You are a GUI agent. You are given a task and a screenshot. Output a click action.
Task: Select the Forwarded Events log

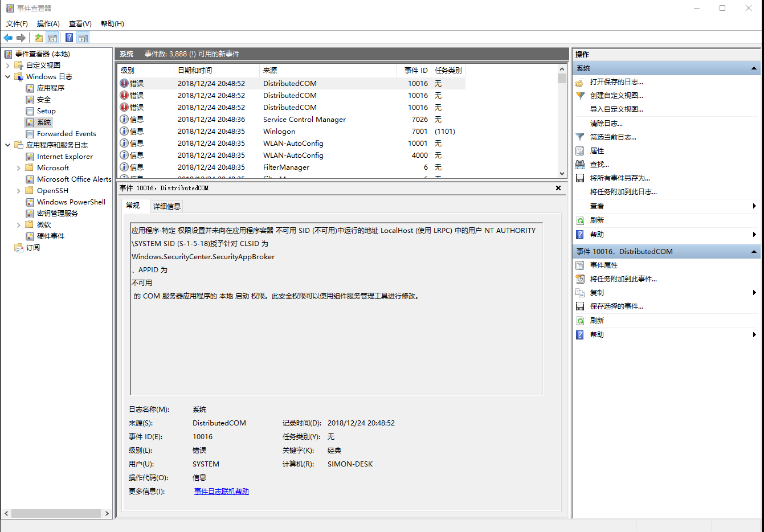pos(67,134)
